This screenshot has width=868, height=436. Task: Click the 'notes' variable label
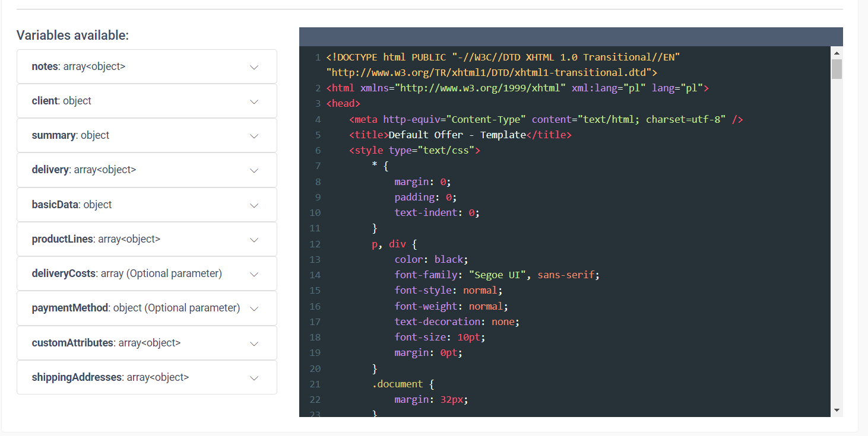click(x=45, y=66)
